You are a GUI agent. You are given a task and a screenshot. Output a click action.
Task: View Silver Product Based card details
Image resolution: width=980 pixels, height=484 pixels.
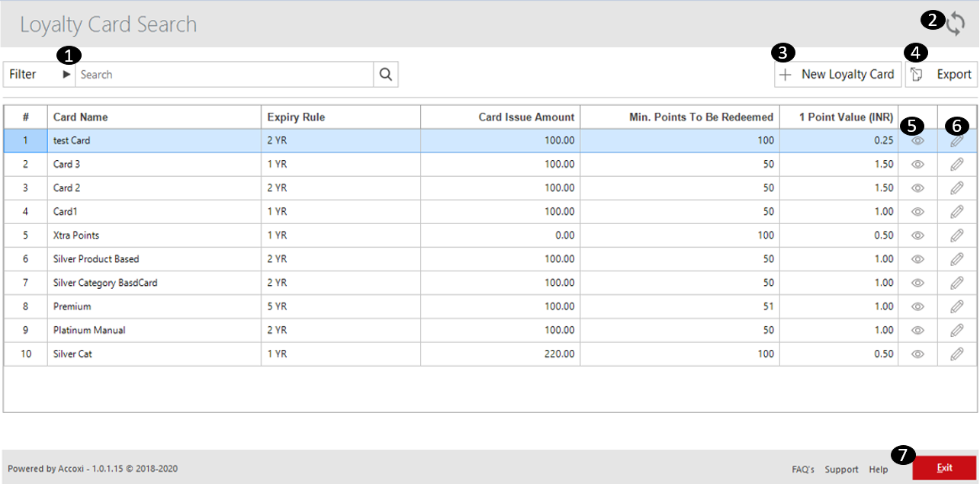(918, 259)
